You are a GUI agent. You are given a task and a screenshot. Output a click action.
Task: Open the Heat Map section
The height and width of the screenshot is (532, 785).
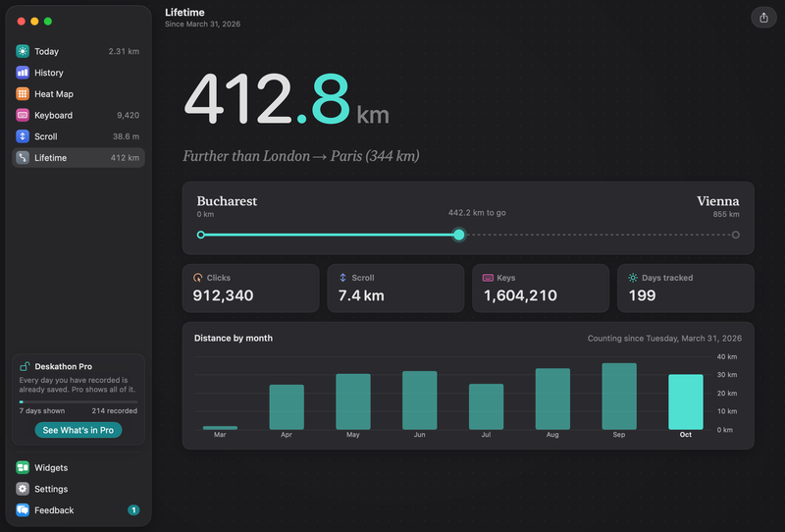tap(78, 93)
